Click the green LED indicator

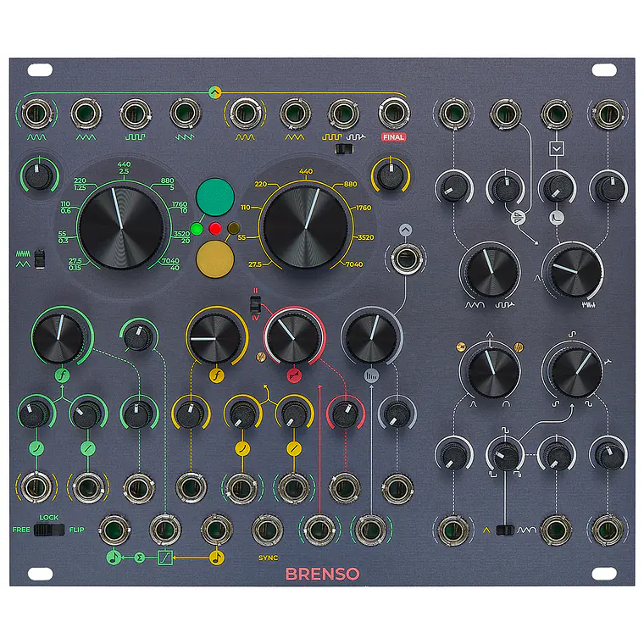197,229
